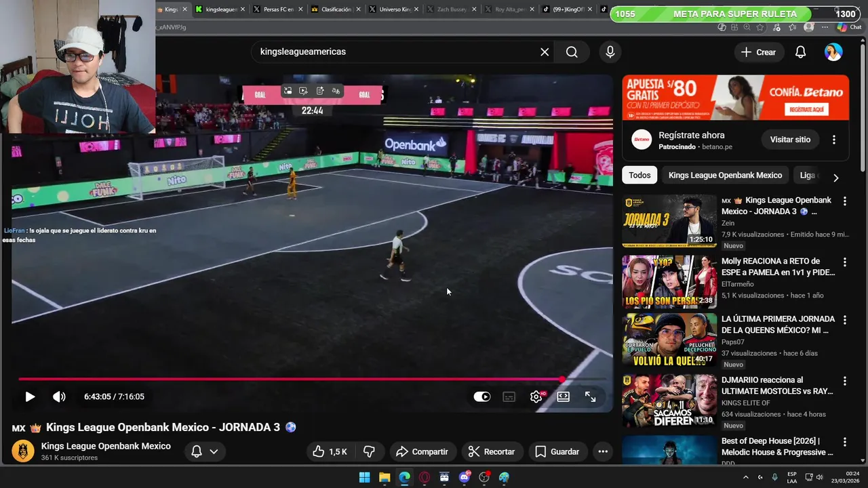Open VOLVIÓ LA QUEENS thumbnail
The width and height of the screenshot is (868, 488).
(x=669, y=340)
